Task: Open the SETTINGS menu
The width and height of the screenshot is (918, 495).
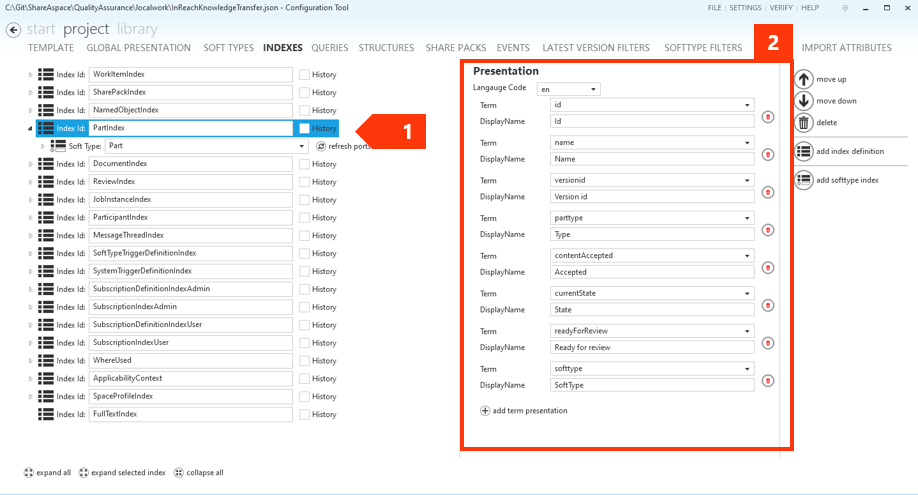Action: pos(744,8)
